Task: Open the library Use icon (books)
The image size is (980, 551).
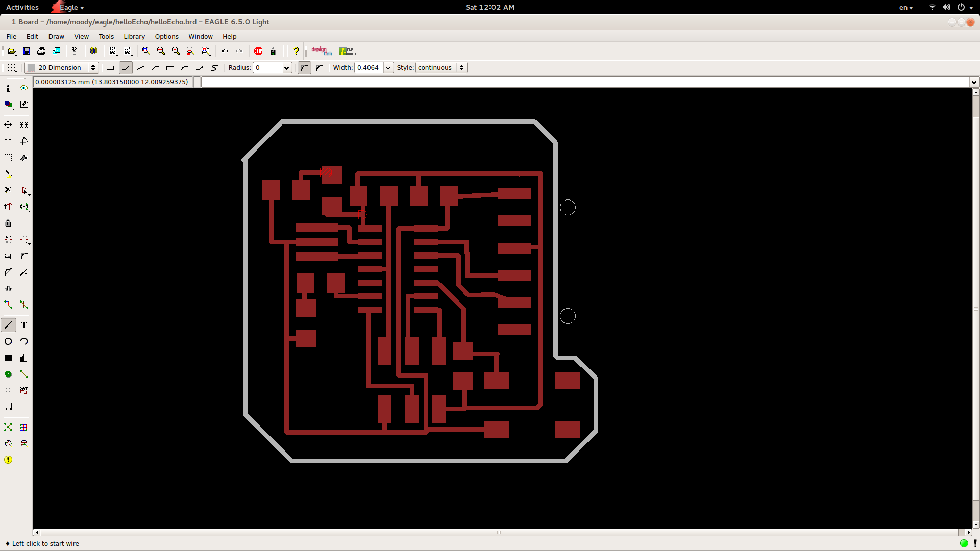Action: pos(93,51)
